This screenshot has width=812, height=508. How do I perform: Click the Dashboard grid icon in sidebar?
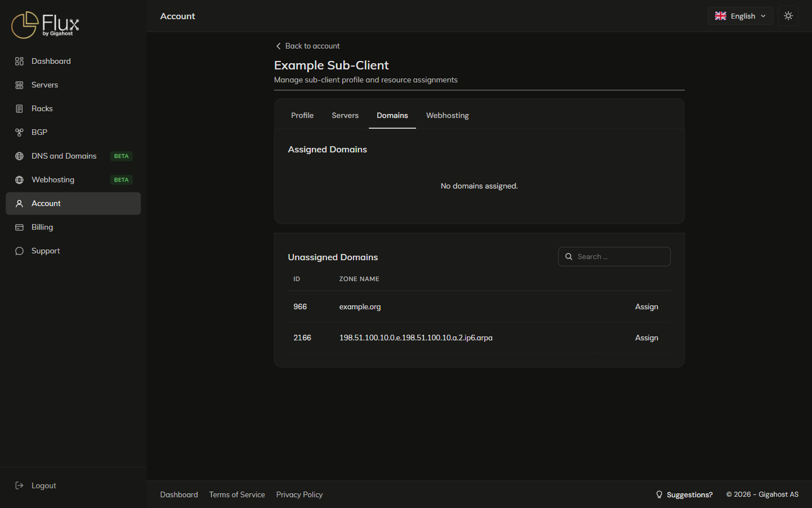click(19, 61)
